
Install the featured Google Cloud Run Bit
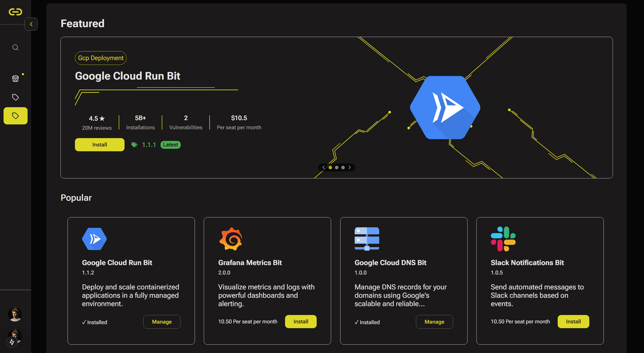pos(99,145)
